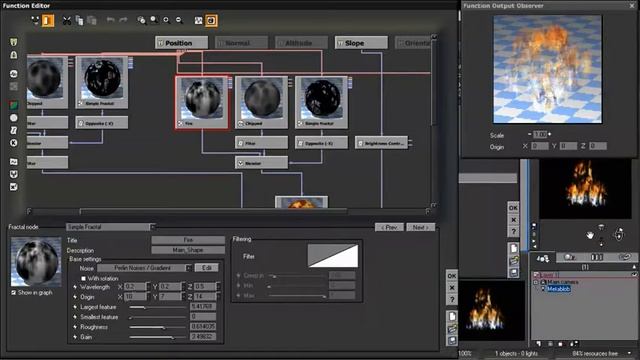Click the Cut scissors icon in toolbar
Screen dimensions: 640x360
tap(67, 20)
